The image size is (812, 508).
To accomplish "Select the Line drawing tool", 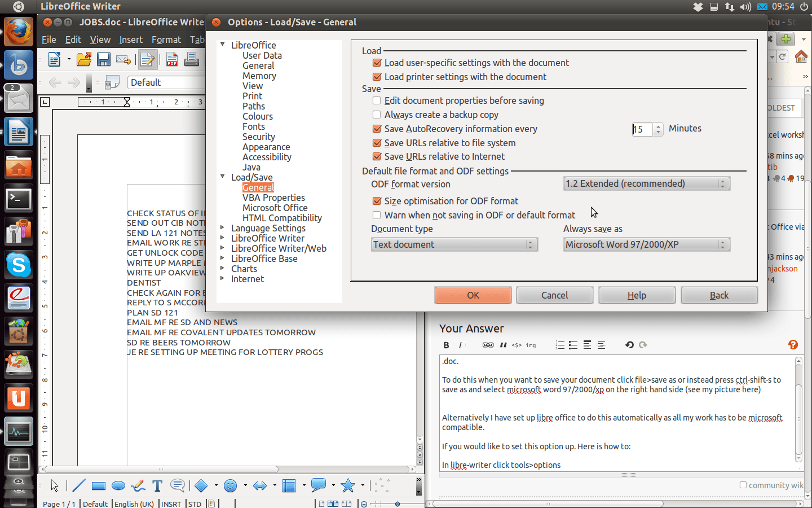I will tap(79, 485).
